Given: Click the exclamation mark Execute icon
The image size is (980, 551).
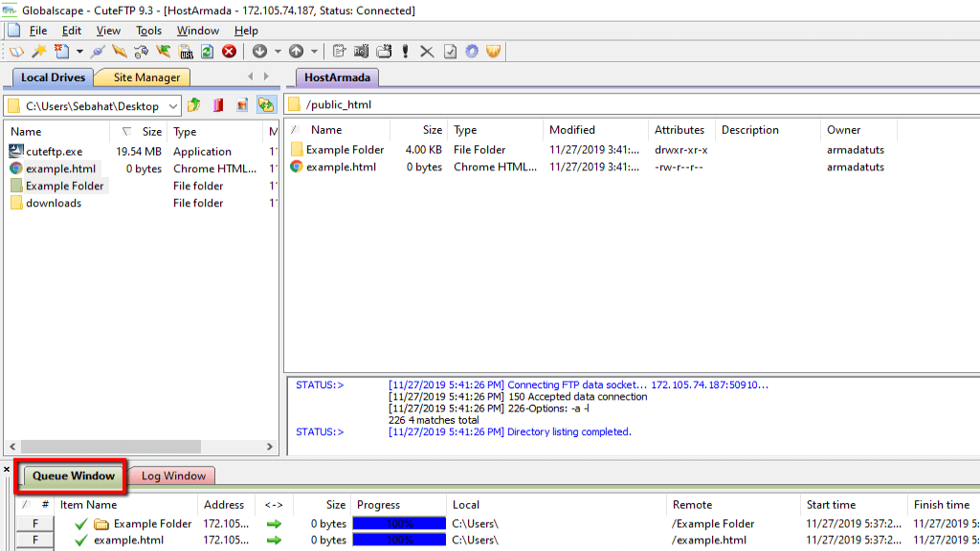Looking at the screenshot, I should click(406, 52).
